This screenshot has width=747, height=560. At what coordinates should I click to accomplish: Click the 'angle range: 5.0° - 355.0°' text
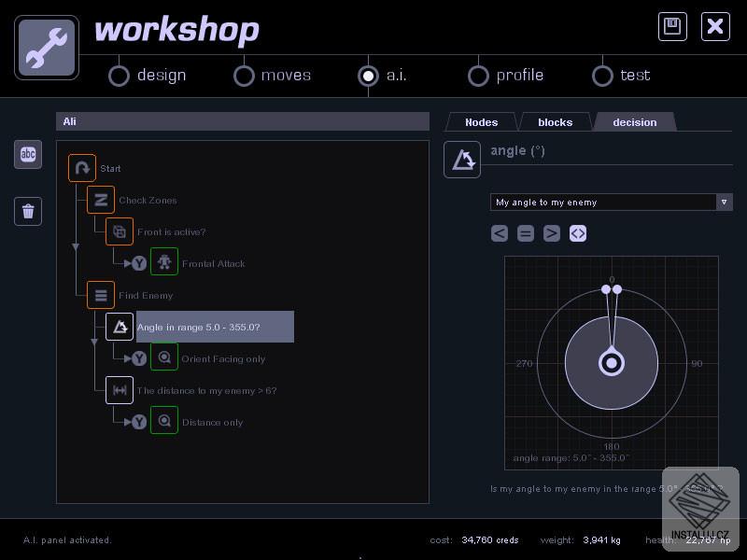571,457
